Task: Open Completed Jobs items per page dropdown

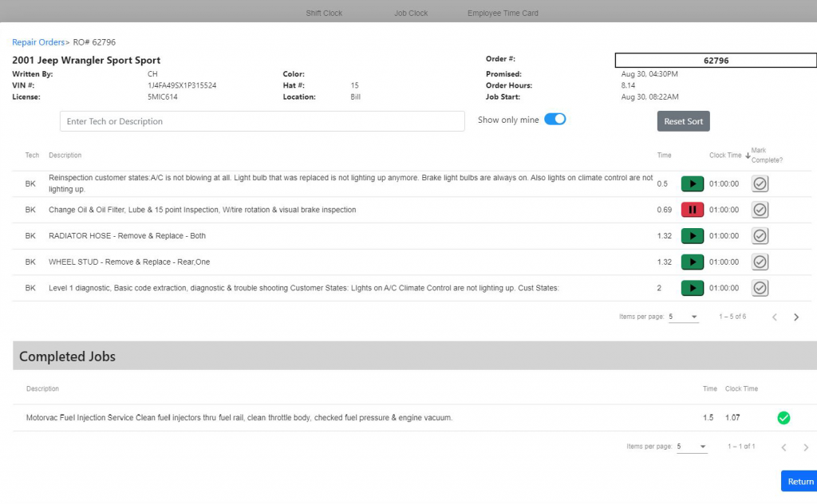Action: point(692,447)
